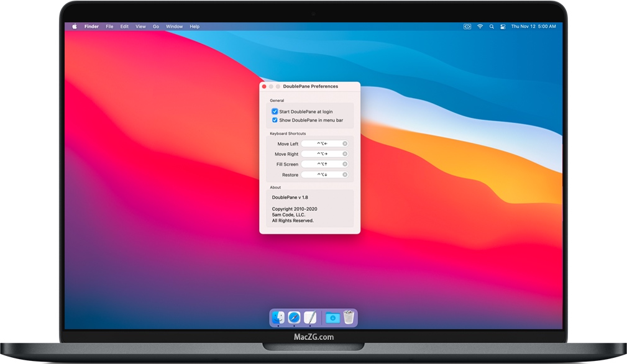Open Control Center in menu bar
This screenshot has height=364, width=627.
point(503,27)
